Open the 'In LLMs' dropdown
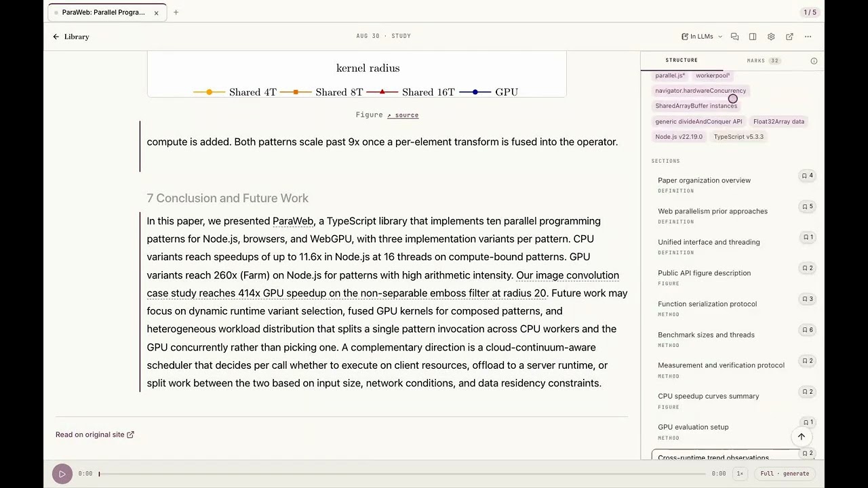 coord(702,37)
